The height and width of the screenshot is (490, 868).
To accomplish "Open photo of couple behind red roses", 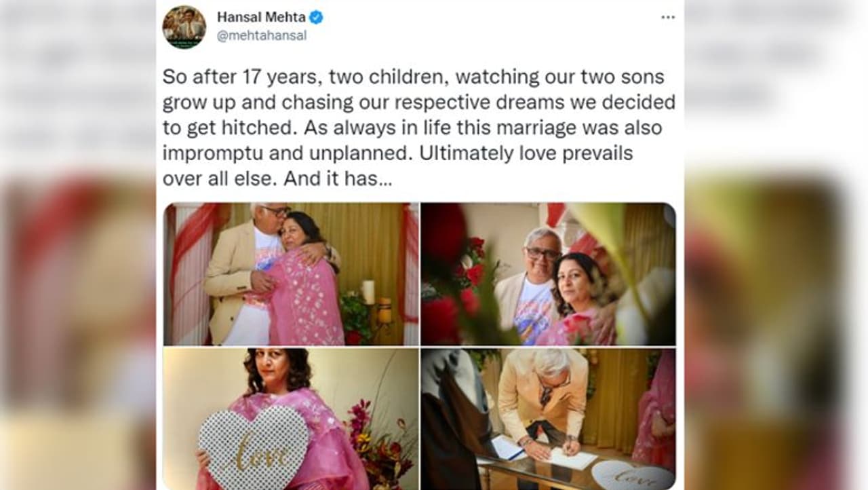I will coord(548,274).
